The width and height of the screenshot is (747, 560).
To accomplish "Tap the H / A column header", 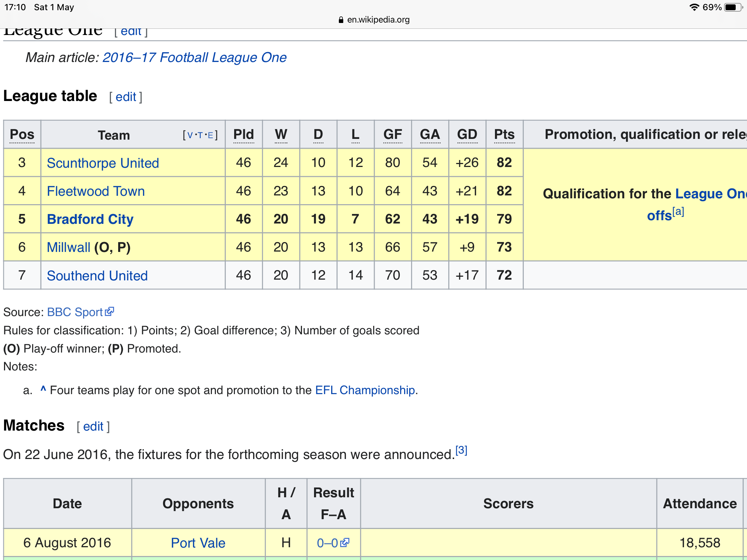I will pos(286,503).
